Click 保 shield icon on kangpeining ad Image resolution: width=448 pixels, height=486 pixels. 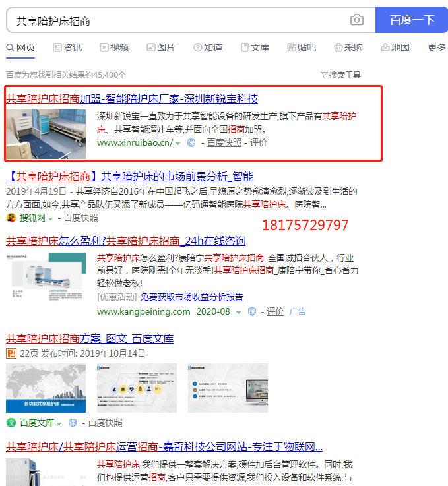[252, 311]
